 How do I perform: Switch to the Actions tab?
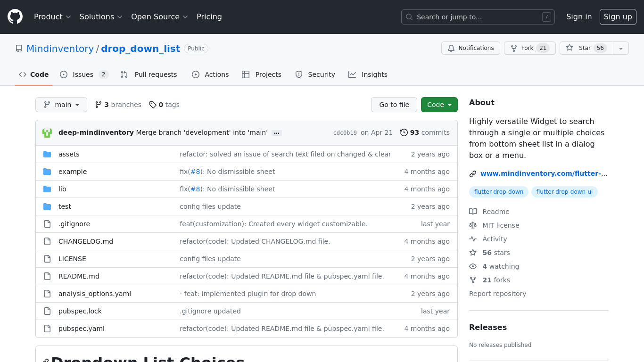click(210, 74)
